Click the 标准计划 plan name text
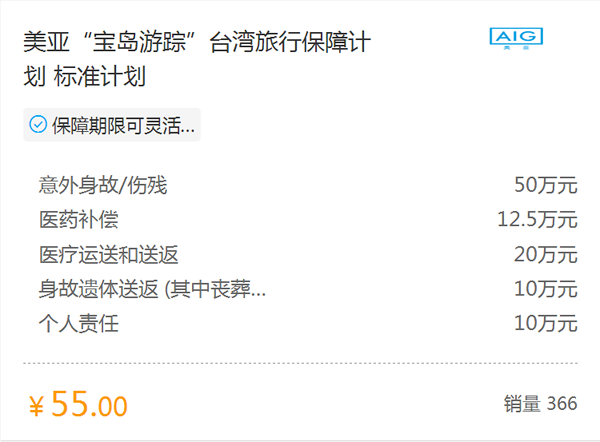The height and width of the screenshot is (442, 600). pyautogui.click(x=100, y=76)
